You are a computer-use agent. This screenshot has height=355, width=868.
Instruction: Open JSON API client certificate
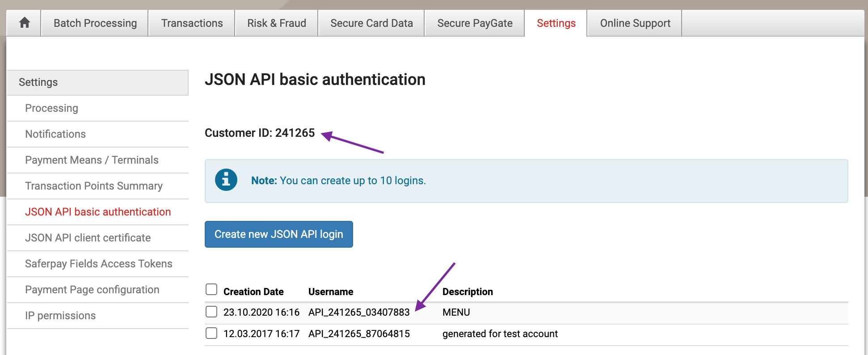[x=98, y=238]
